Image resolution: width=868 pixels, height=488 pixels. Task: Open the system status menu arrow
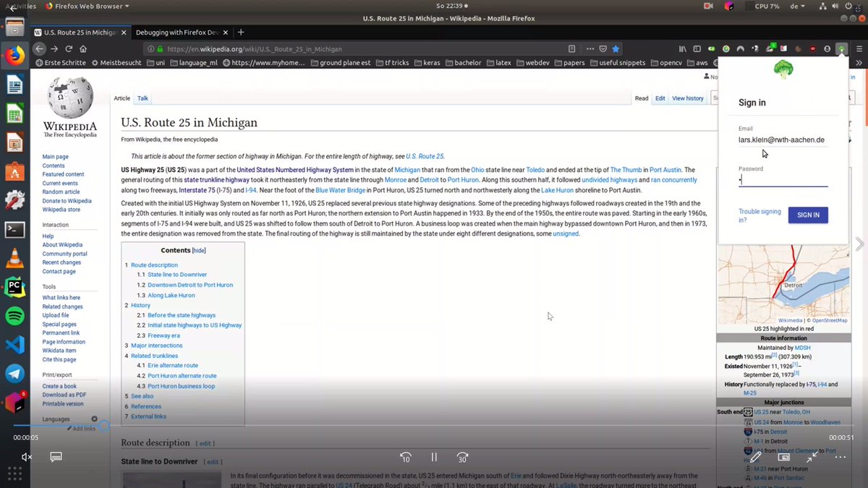coord(859,6)
